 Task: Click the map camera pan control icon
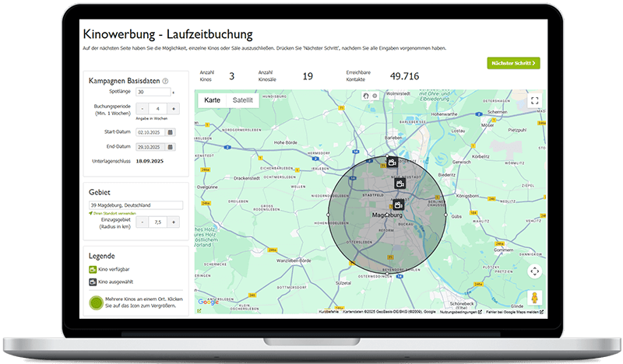[534, 271]
